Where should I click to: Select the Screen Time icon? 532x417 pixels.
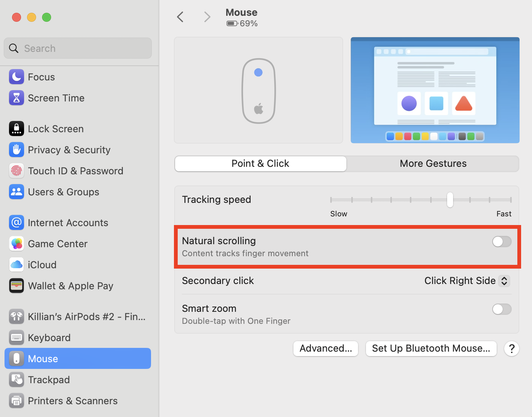pyautogui.click(x=16, y=98)
